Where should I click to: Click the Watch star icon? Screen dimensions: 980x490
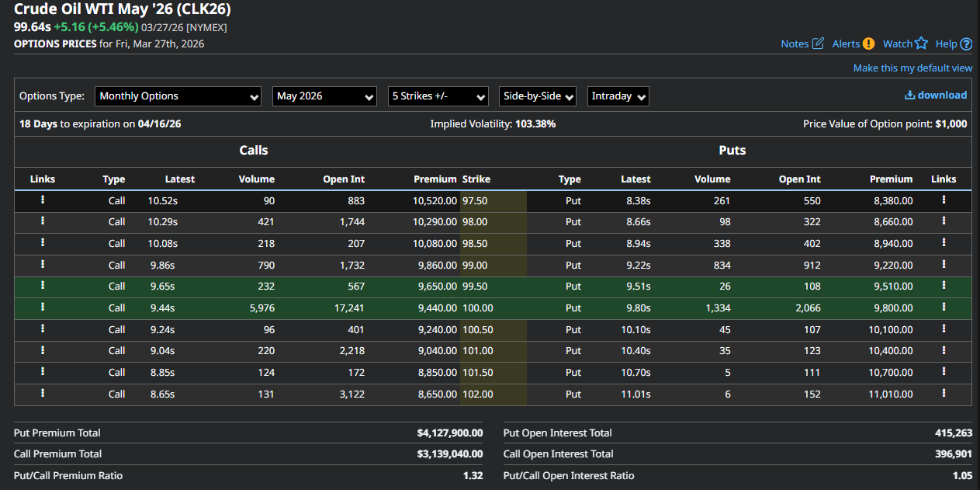click(921, 43)
